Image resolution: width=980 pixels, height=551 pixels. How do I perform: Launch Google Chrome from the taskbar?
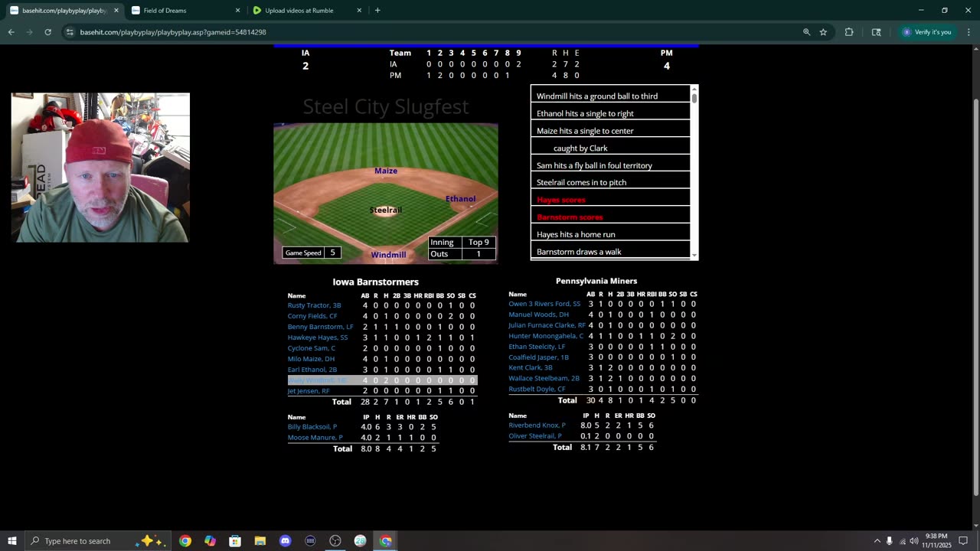point(185,541)
